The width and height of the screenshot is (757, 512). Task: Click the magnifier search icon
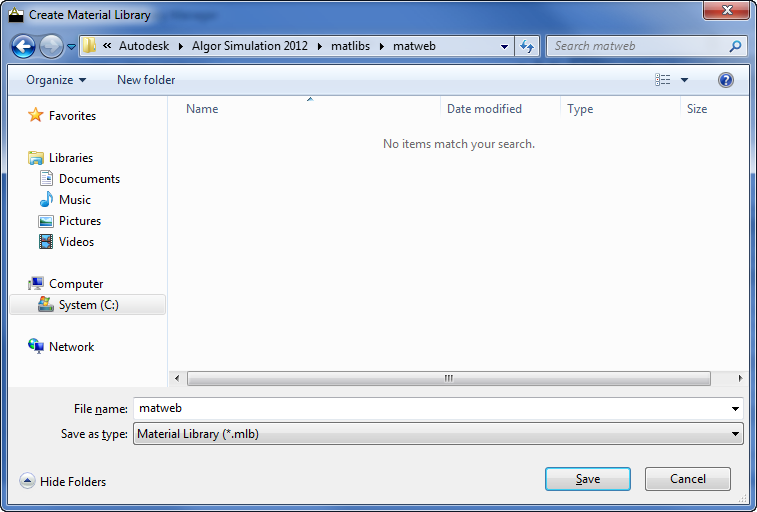pos(735,46)
